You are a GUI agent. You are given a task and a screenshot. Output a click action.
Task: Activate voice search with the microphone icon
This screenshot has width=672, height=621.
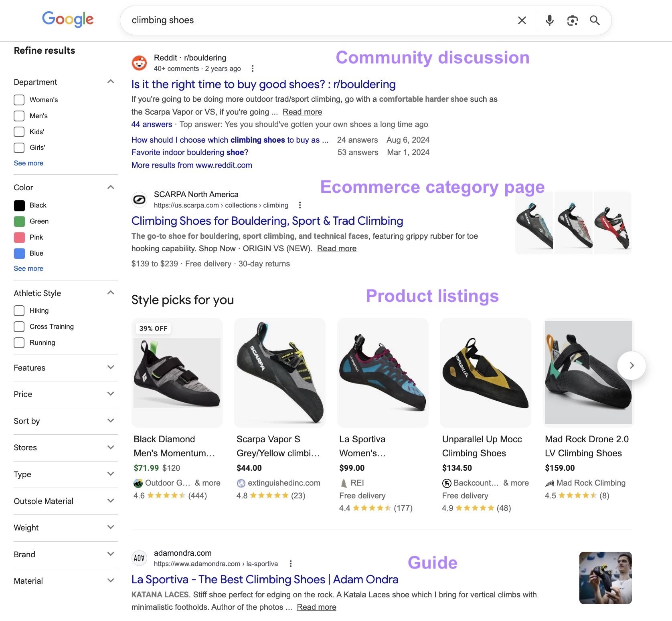pyautogui.click(x=549, y=20)
